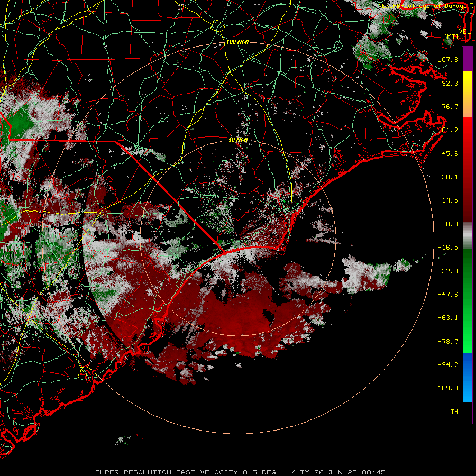Select the 92.3 legend value
The height and width of the screenshot is (476, 476).
[450, 83]
